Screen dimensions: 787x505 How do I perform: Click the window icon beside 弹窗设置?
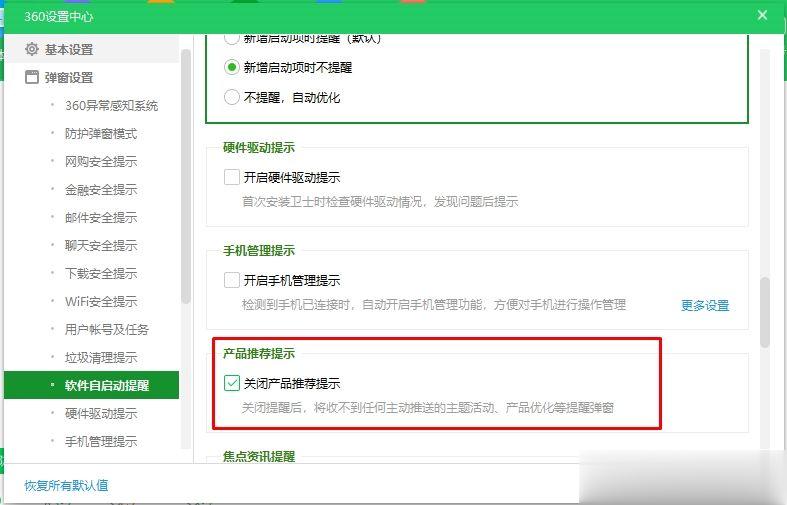pyautogui.click(x=32, y=77)
